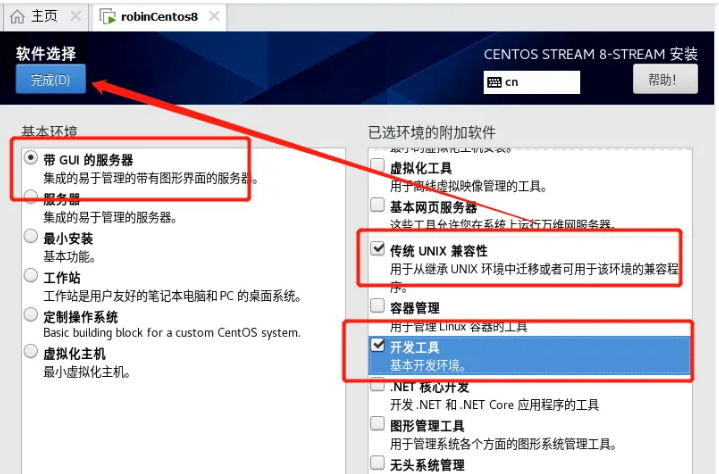Screen dimensions: 719x474
Task: Click the text 集成的易于管理的带有图形界面的服务器。
Action: pyautogui.click(x=150, y=178)
